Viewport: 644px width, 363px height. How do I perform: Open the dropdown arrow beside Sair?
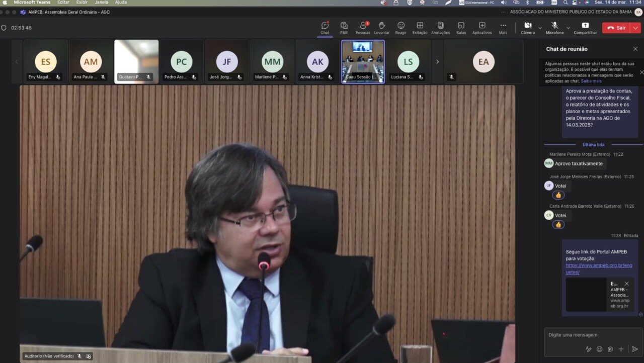pos(636,28)
